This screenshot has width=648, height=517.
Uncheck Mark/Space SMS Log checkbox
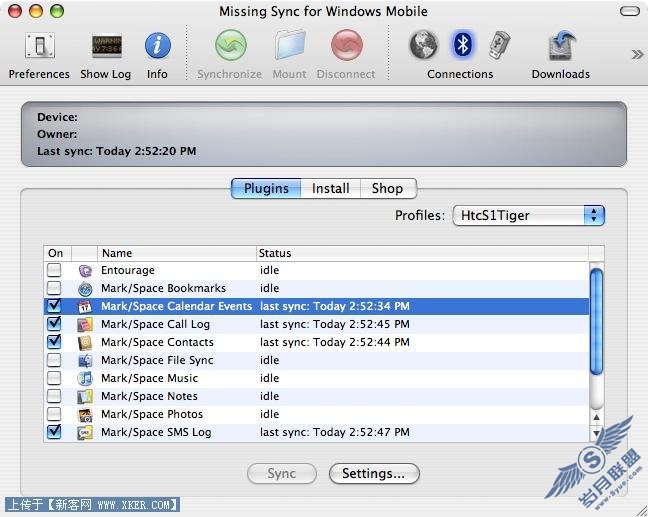point(54,432)
